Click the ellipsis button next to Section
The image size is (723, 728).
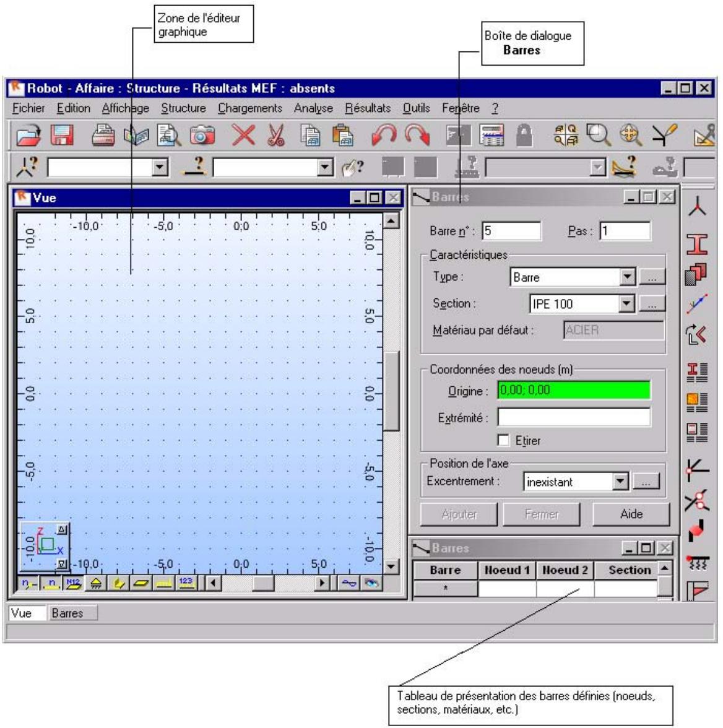point(652,304)
